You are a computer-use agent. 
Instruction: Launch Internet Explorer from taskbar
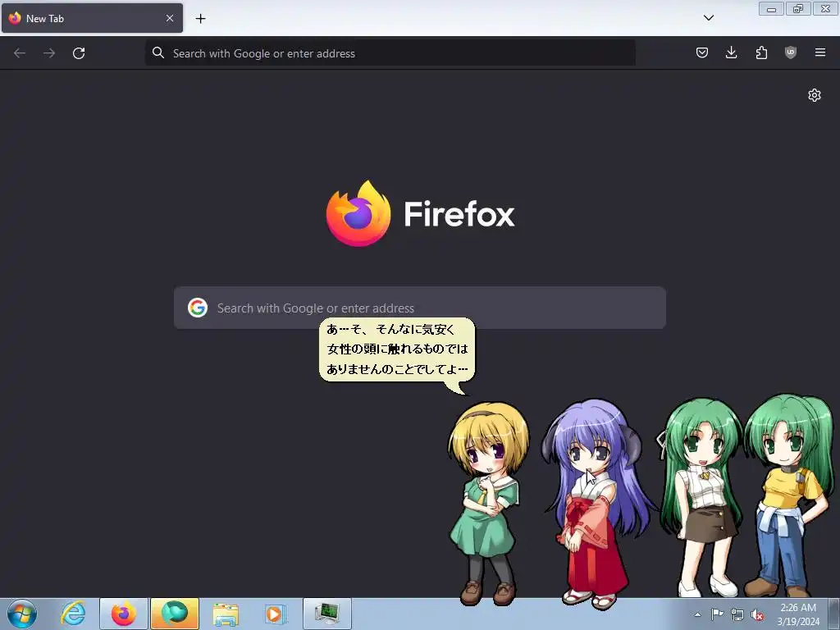click(x=73, y=614)
